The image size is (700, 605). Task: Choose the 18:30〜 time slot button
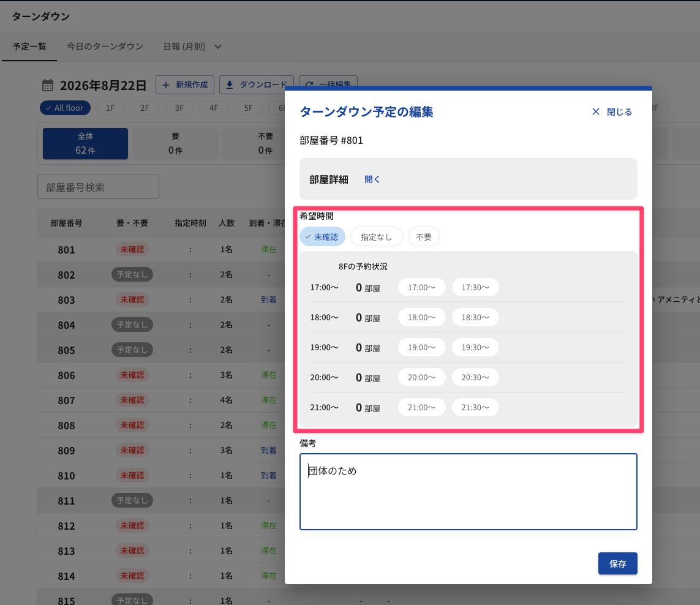coord(475,317)
